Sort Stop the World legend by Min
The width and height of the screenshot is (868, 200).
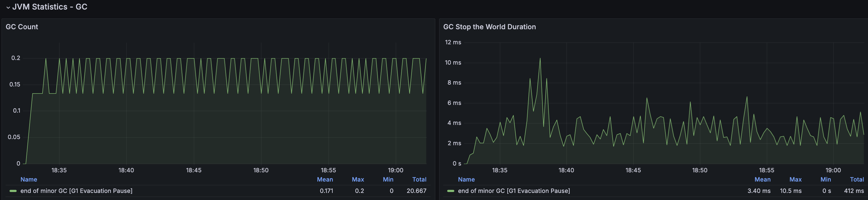[x=825, y=179]
